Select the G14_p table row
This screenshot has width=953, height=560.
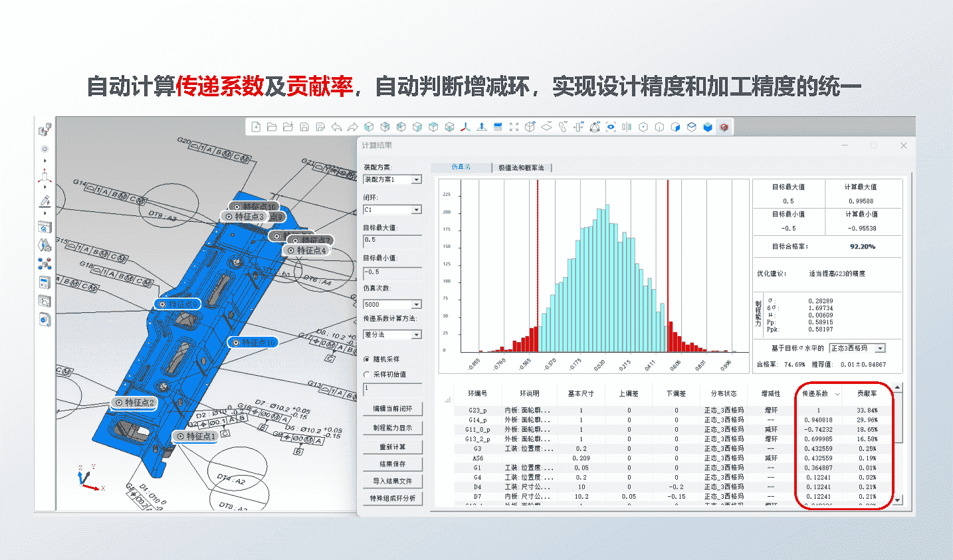pos(673,420)
